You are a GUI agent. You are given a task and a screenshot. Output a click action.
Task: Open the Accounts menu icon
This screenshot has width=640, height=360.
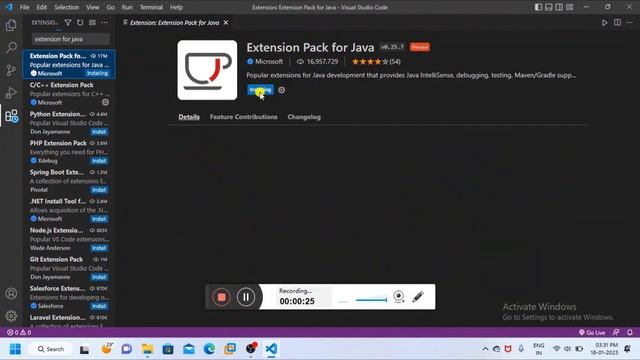coord(11,293)
